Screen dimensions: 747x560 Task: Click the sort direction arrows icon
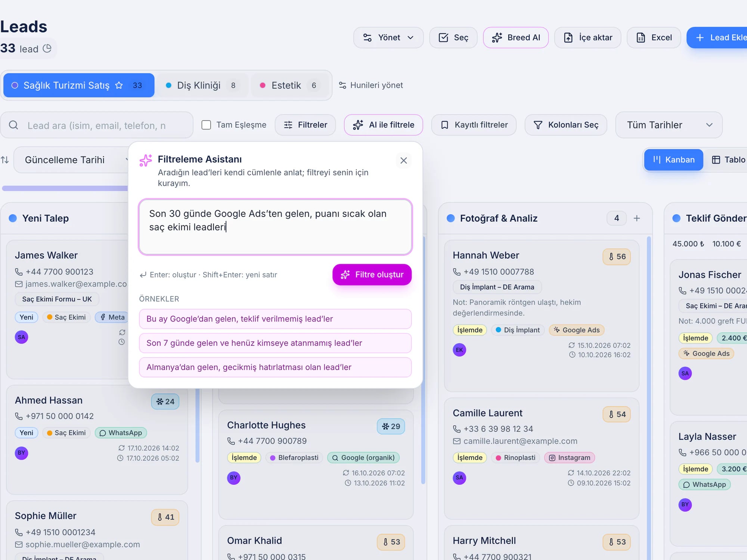(x=5, y=160)
